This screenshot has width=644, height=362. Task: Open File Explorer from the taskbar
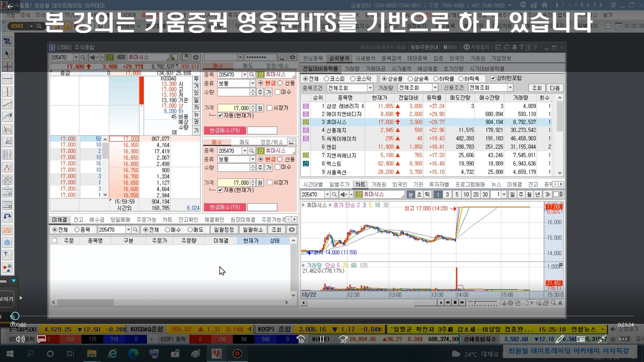(91, 354)
